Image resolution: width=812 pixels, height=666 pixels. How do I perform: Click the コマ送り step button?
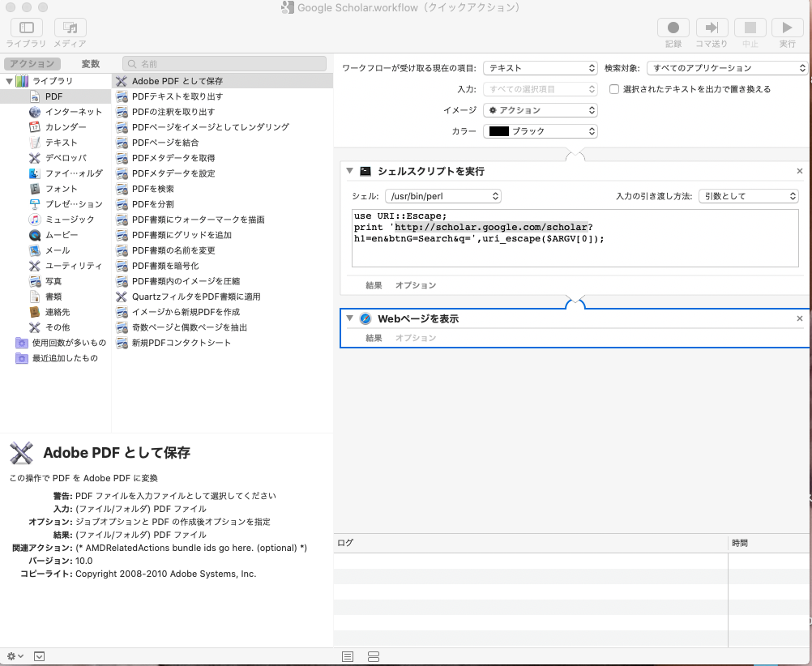[x=712, y=28]
